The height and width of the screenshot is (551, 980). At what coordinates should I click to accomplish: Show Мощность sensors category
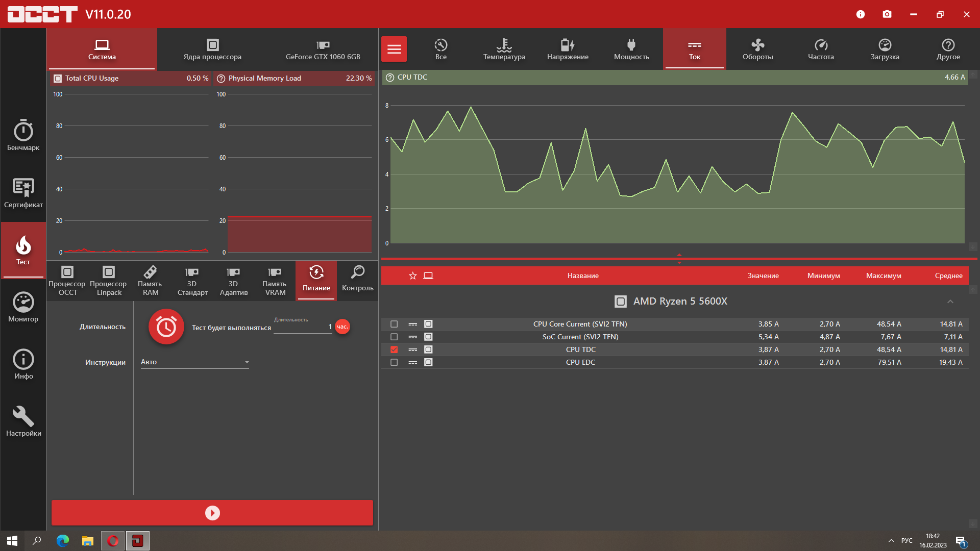click(x=631, y=49)
